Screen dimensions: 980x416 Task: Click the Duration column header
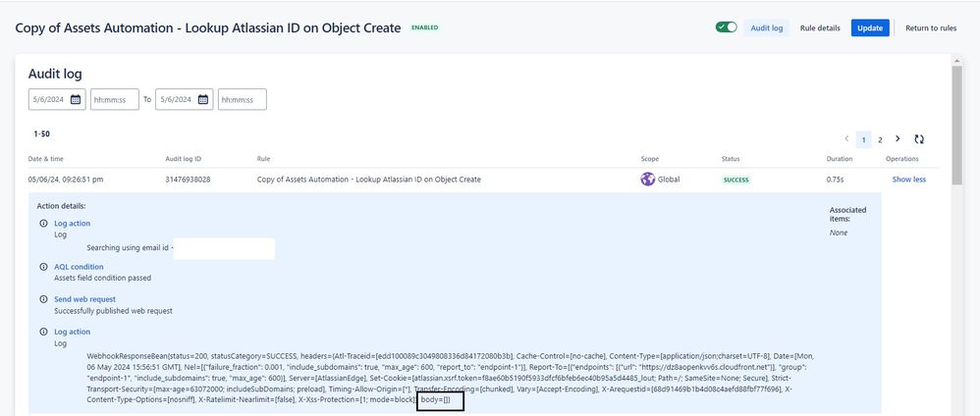[838, 159]
